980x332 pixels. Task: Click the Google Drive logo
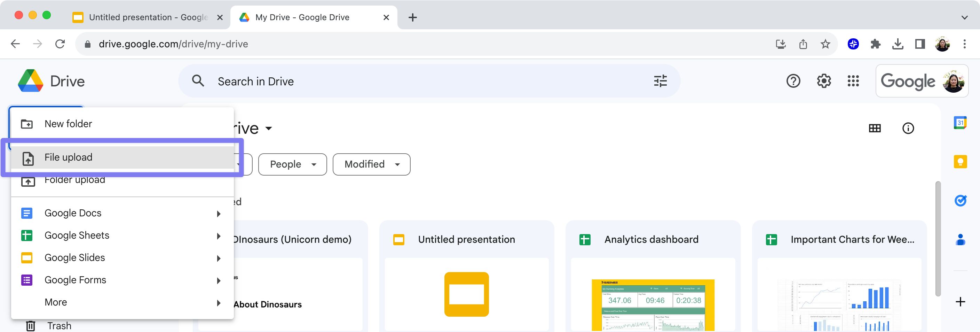[x=30, y=81]
